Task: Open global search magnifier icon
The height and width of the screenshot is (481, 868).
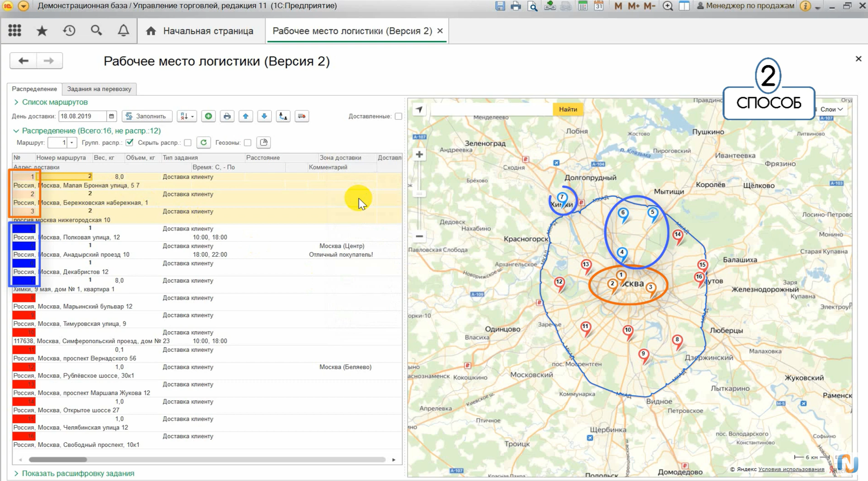Action: tap(96, 31)
